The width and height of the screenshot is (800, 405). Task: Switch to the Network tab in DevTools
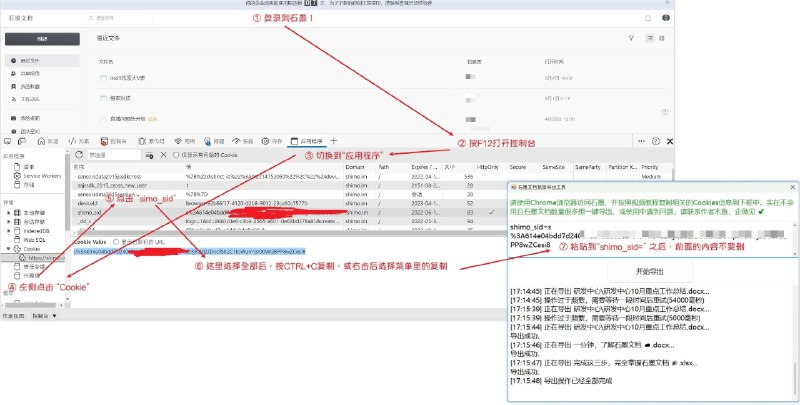pyautogui.click(x=185, y=141)
